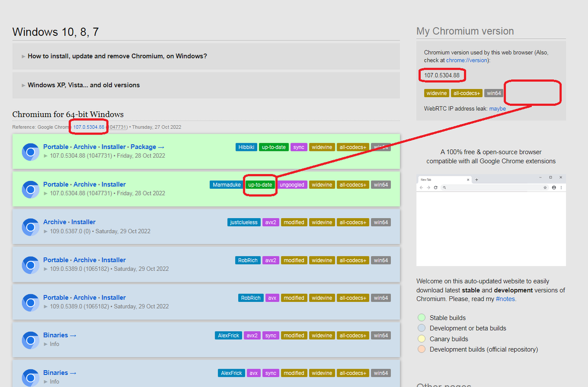This screenshot has height=387, width=588.
Task: Open WebRTC IP leak 'maybe' link
Action: (497, 109)
